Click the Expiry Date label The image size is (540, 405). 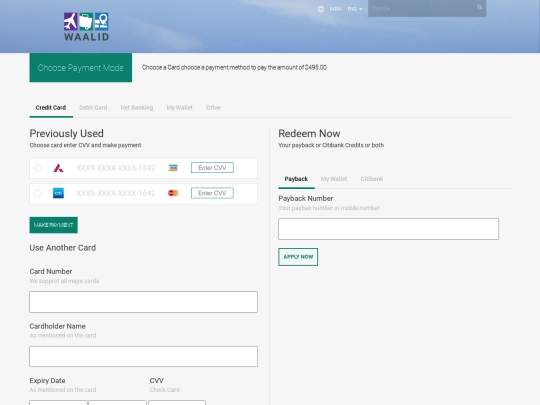(x=48, y=381)
